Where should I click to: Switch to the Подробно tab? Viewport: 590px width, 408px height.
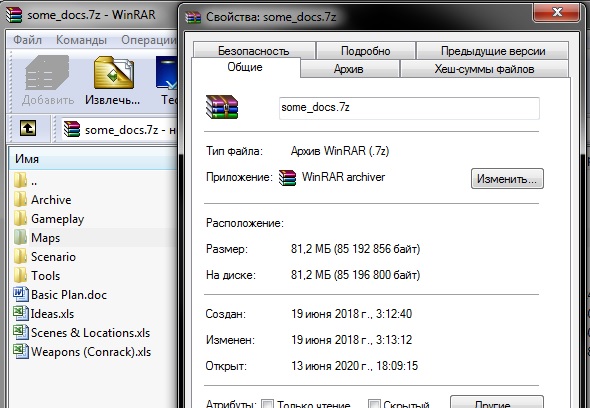pyautogui.click(x=366, y=51)
